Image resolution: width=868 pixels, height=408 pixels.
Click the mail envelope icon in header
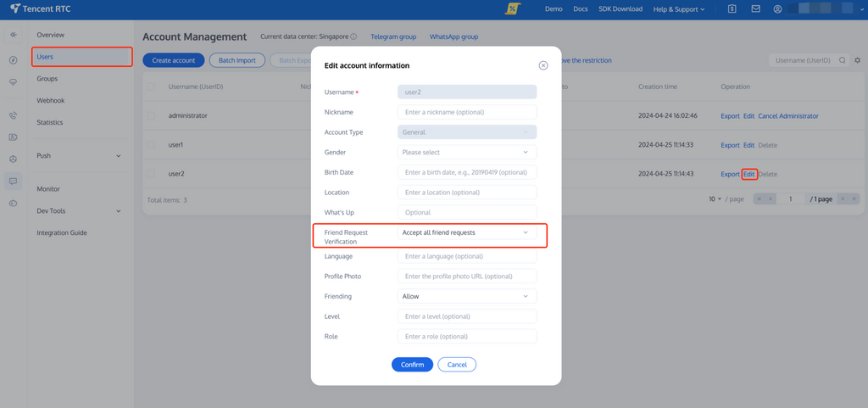point(755,9)
